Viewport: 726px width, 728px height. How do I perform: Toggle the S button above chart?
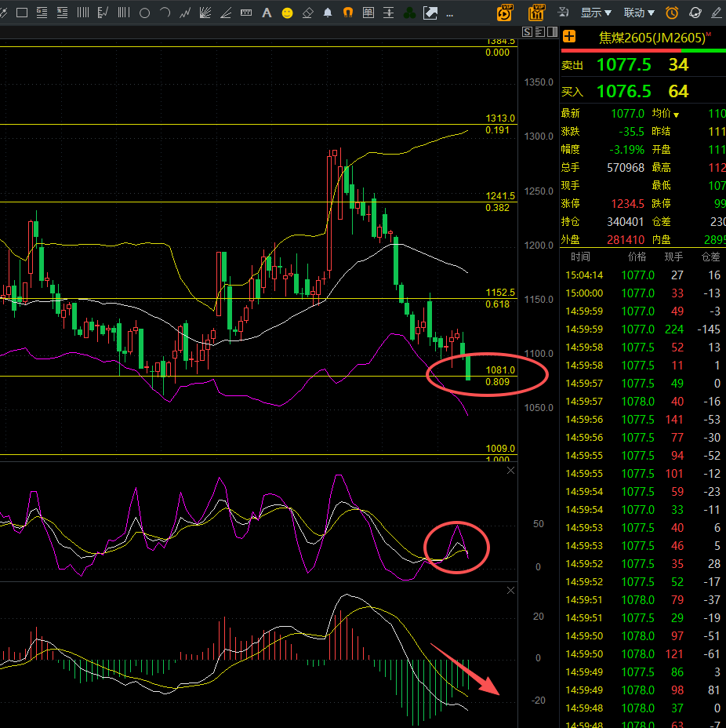(x=527, y=31)
